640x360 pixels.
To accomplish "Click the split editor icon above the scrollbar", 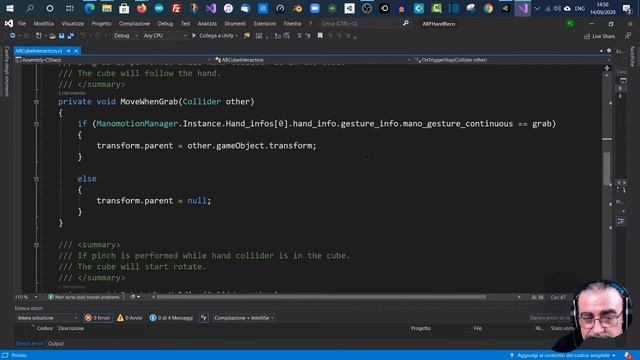I will [607, 68].
